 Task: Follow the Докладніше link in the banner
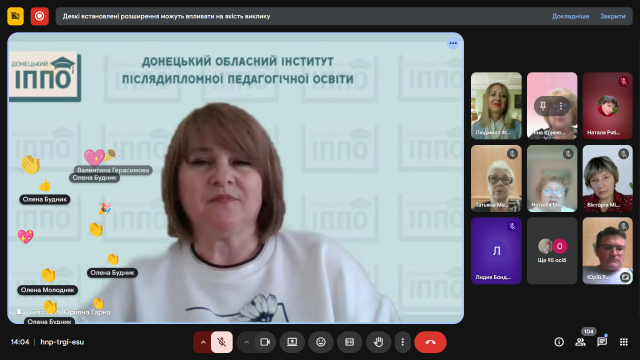click(x=570, y=16)
